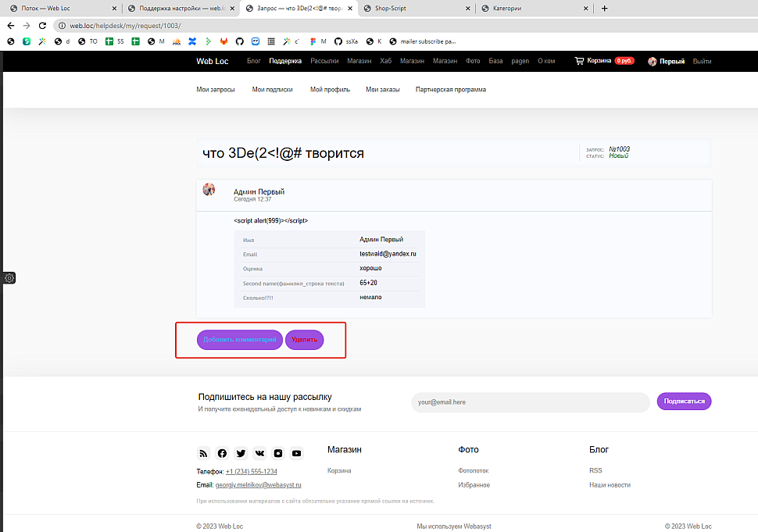The image size is (758, 532).
Task: Open the Twitter social icon
Action: [241, 453]
